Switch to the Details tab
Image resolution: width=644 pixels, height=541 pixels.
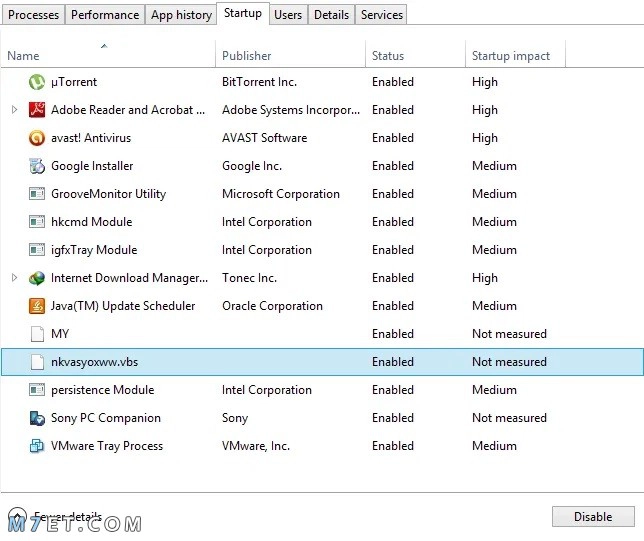point(331,15)
